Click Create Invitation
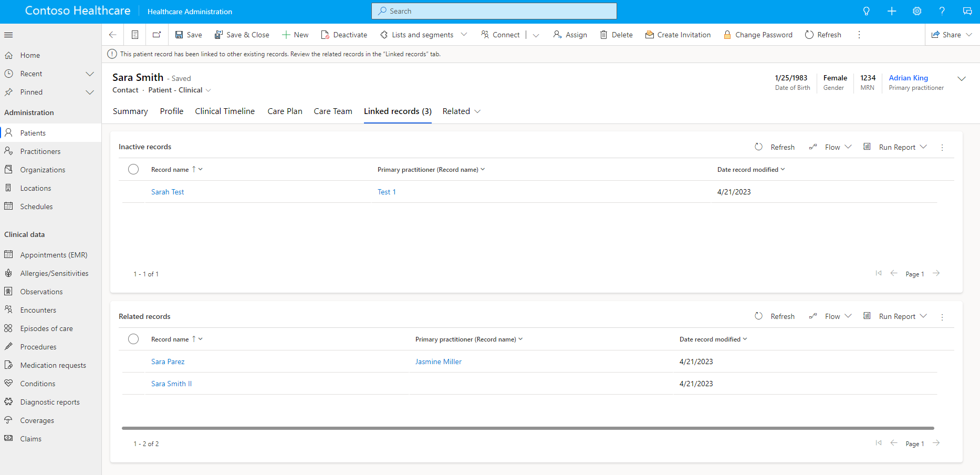This screenshot has width=980, height=475. pyautogui.click(x=678, y=35)
